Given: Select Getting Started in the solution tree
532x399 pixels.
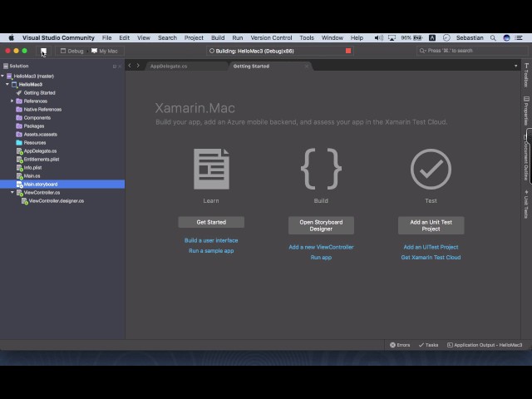Looking at the screenshot, I should (39, 92).
